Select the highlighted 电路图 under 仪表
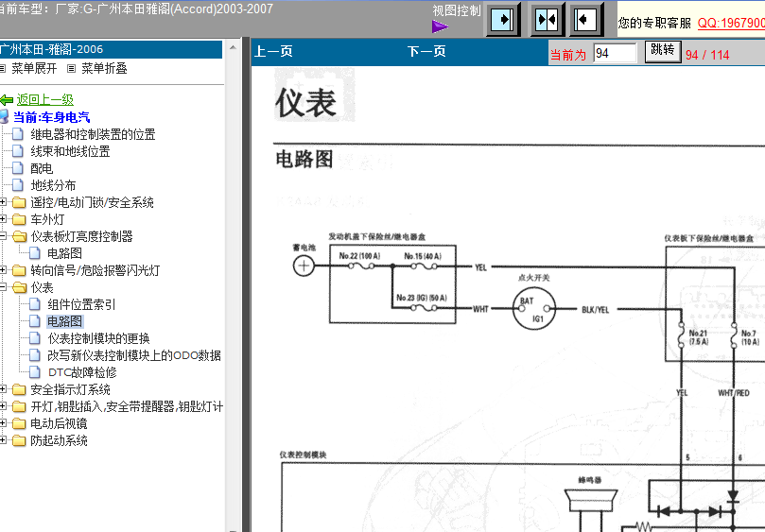This screenshot has width=765, height=532. [x=65, y=321]
